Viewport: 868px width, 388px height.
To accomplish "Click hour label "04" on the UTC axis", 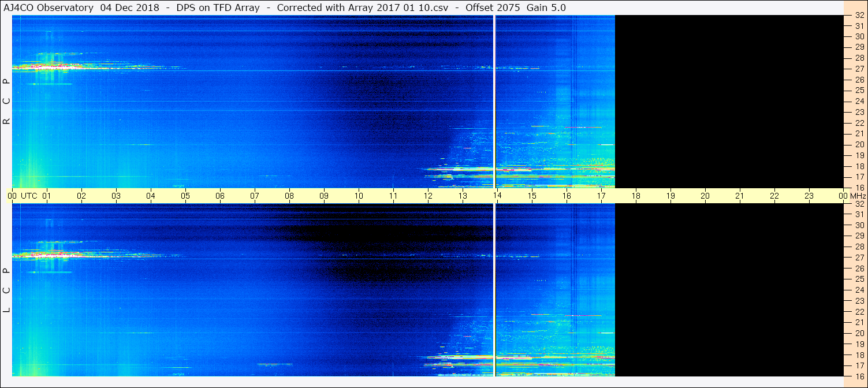I will tap(151, 196).
